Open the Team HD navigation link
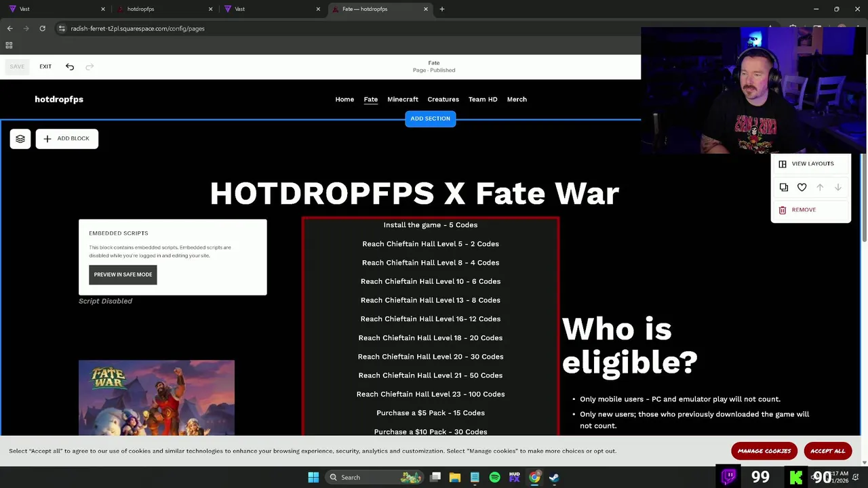The image size is (868, 488). click(x=483, y=99)
